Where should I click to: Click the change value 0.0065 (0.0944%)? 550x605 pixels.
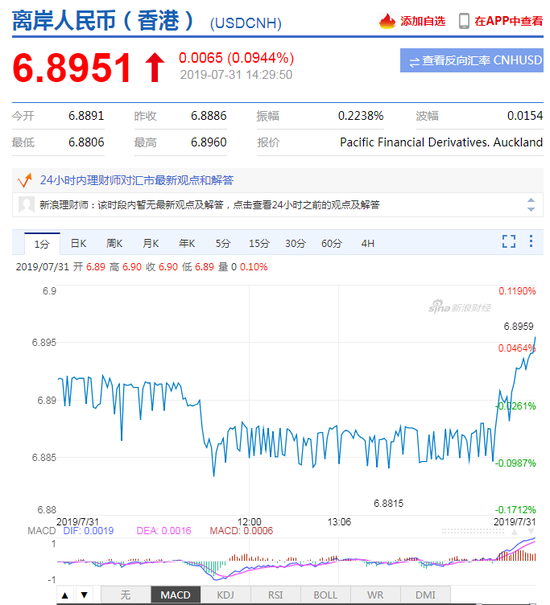coord(236,58)
